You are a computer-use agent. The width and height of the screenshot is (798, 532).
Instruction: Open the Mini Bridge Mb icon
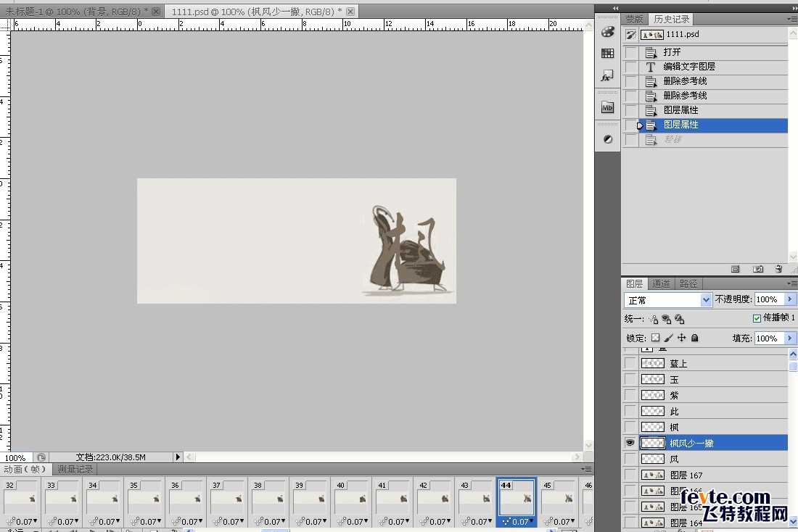coord(608,107)
